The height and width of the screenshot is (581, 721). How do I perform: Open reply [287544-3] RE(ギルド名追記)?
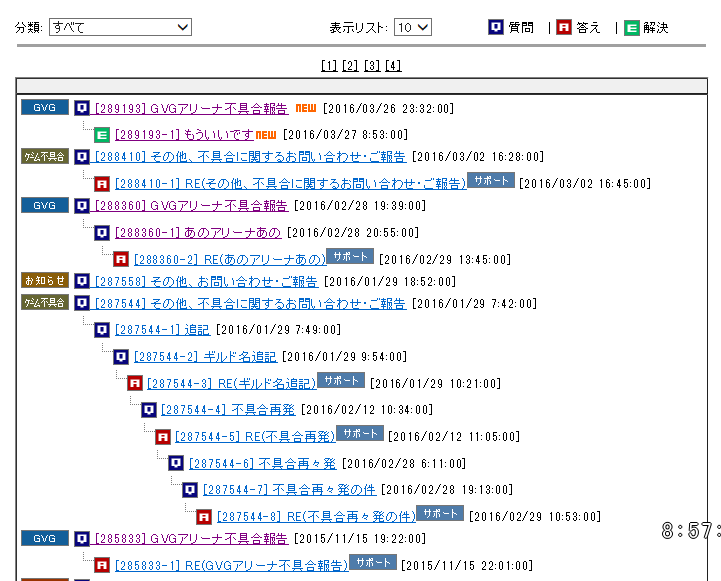[232, 383]
